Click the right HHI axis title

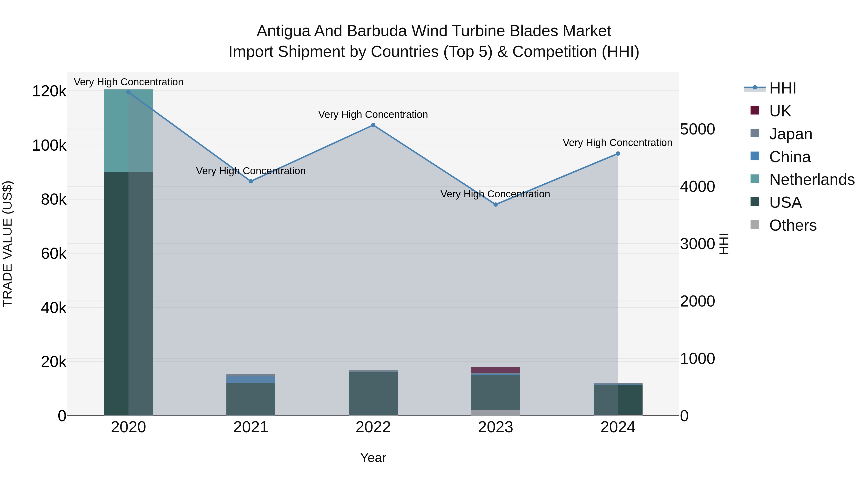point(724,244)
